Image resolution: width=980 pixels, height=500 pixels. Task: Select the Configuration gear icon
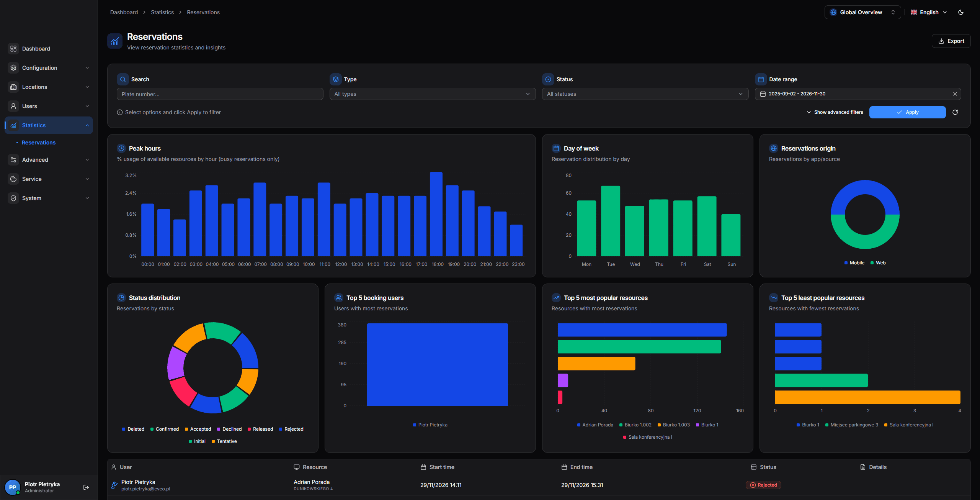(x=13, y=67)
